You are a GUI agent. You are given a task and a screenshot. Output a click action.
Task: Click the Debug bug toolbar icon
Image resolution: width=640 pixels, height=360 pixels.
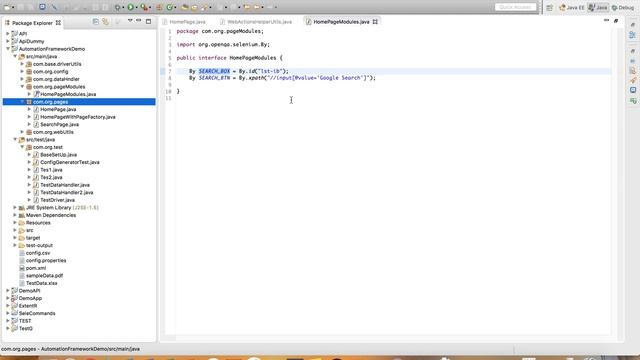point(118,7)
